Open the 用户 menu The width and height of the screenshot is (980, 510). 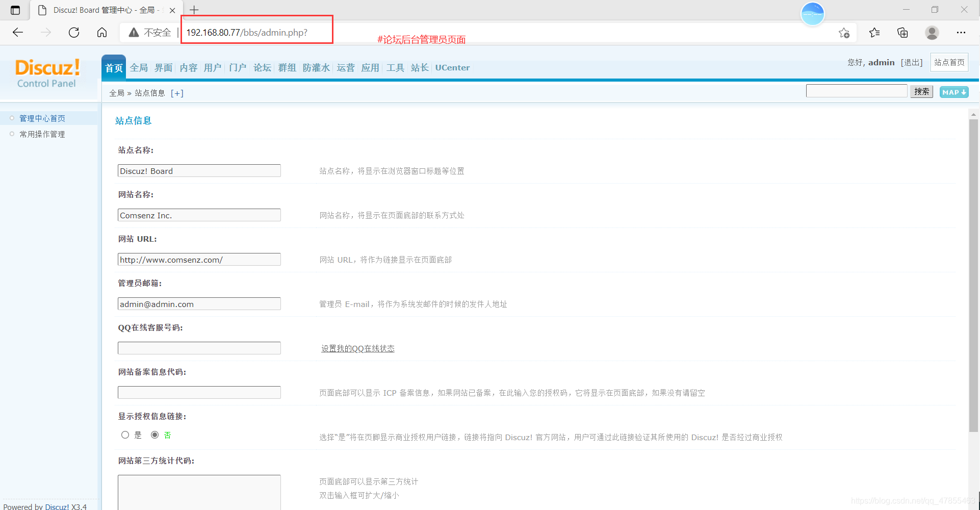coord(213,68)
